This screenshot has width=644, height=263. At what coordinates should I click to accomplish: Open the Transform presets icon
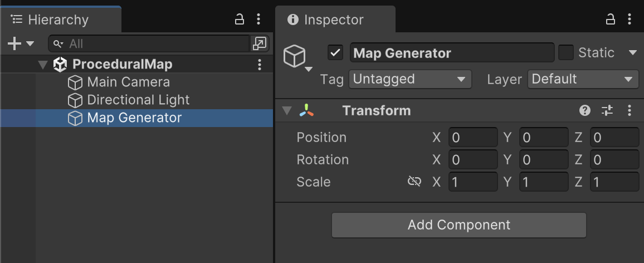pyautogui.click(x=607, y=110)
